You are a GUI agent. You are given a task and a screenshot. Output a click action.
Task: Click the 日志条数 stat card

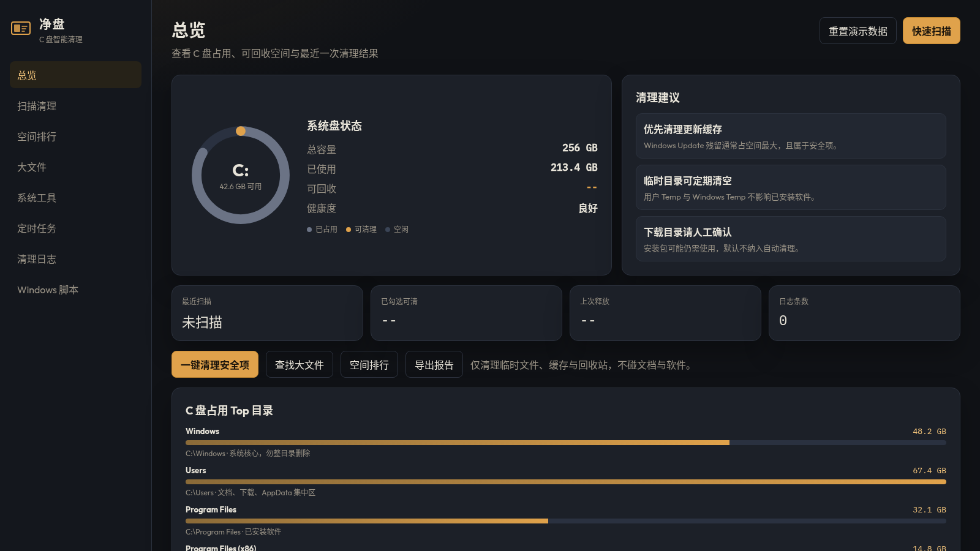tap(864, 313)
